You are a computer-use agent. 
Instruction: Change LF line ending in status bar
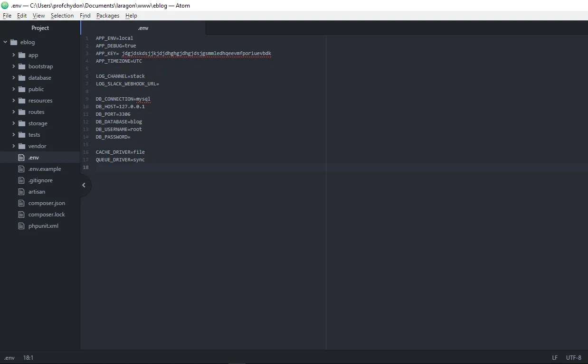point(555,358)
